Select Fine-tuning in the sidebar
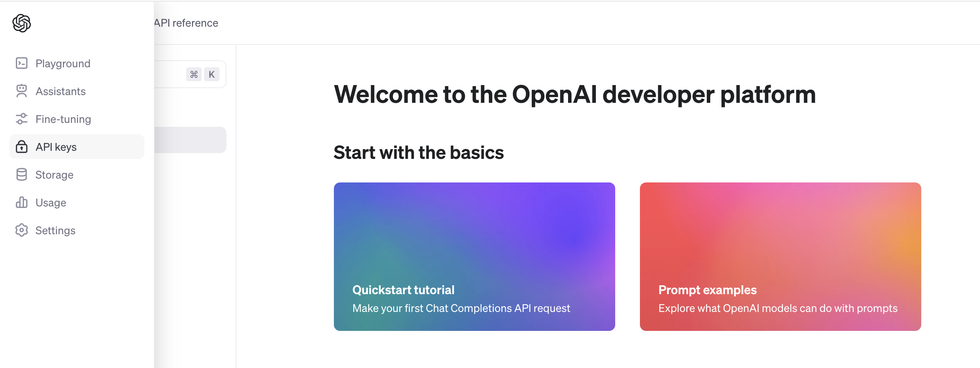 (63, 119)
